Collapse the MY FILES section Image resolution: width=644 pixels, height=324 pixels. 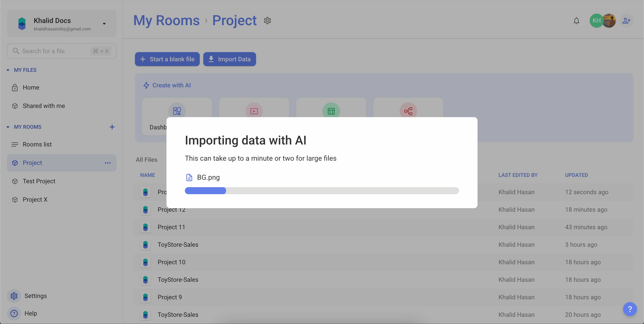point(8,70)
